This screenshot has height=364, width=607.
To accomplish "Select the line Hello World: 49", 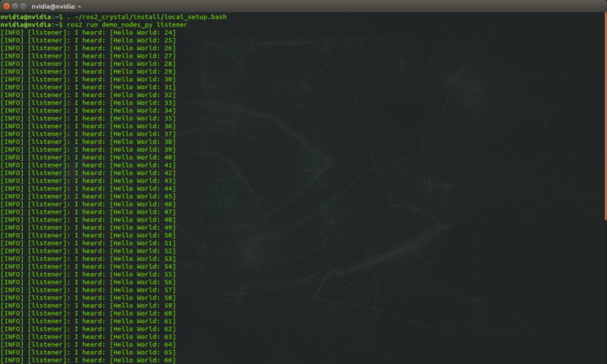I will coord(88,227).
